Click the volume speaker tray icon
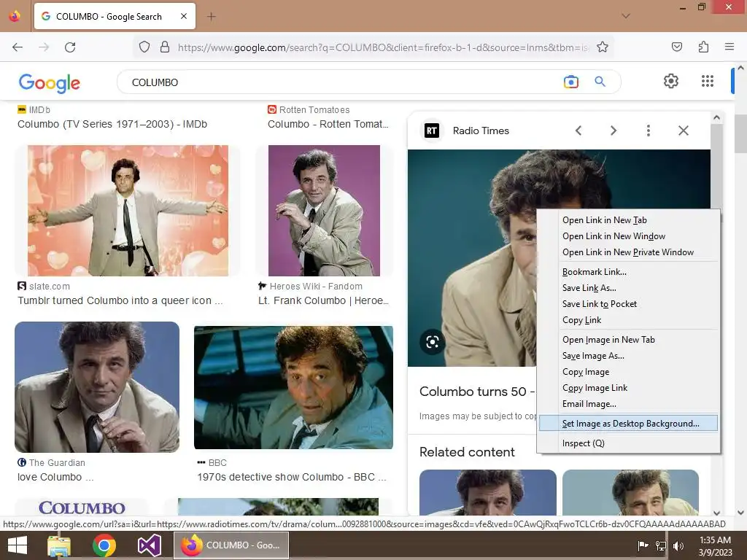Screen dimensions: 747x560 pyautogui.click(x=678, y=545)
